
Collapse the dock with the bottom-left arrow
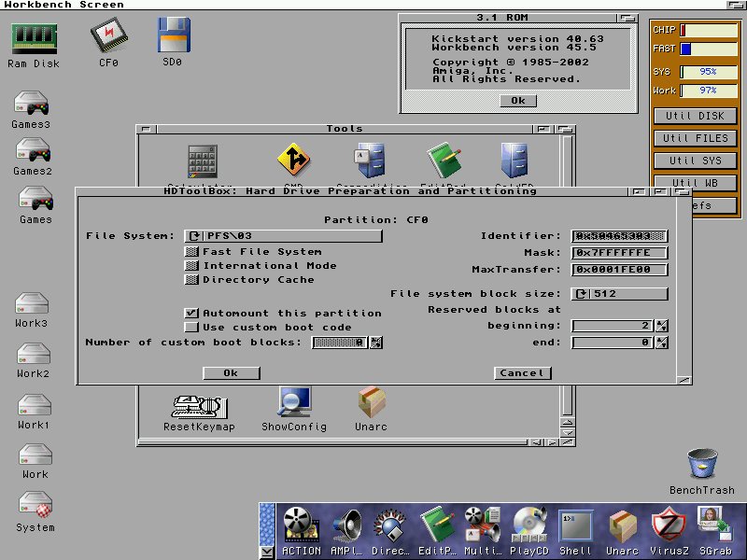267,552
